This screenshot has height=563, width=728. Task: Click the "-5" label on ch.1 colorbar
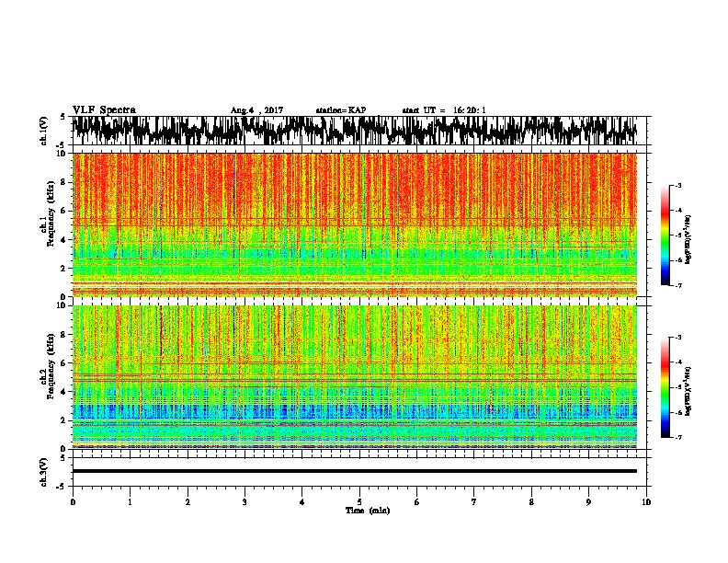(x=678, y=236)
